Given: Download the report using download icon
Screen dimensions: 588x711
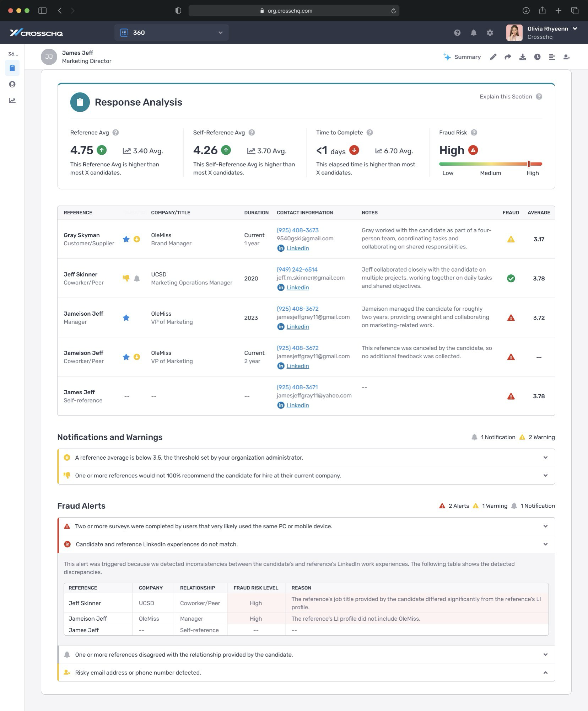Looking at the screenshot, I should tap(522, 57).
